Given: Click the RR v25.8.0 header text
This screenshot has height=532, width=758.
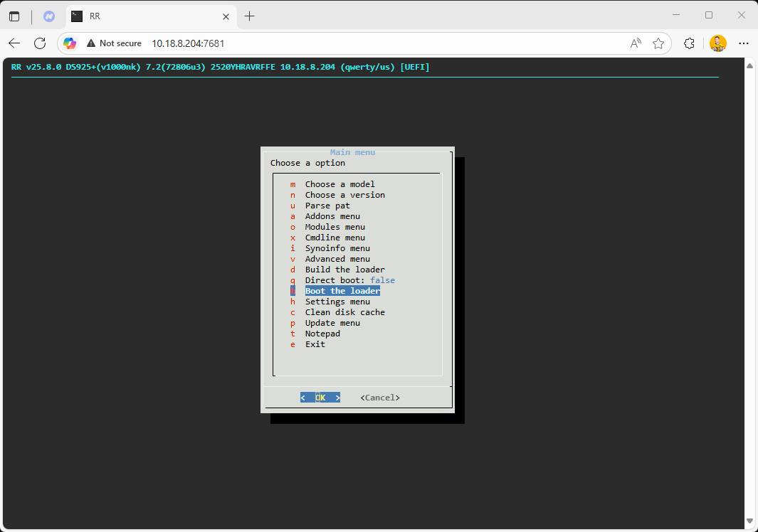Looking at the screenshot, I should [x=220, y=67].
